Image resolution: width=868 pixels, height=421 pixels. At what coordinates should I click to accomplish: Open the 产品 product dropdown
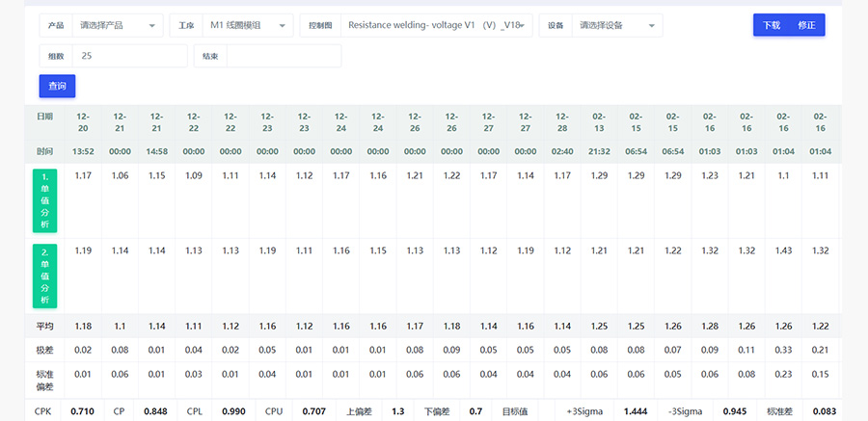[x=117, y=25]
